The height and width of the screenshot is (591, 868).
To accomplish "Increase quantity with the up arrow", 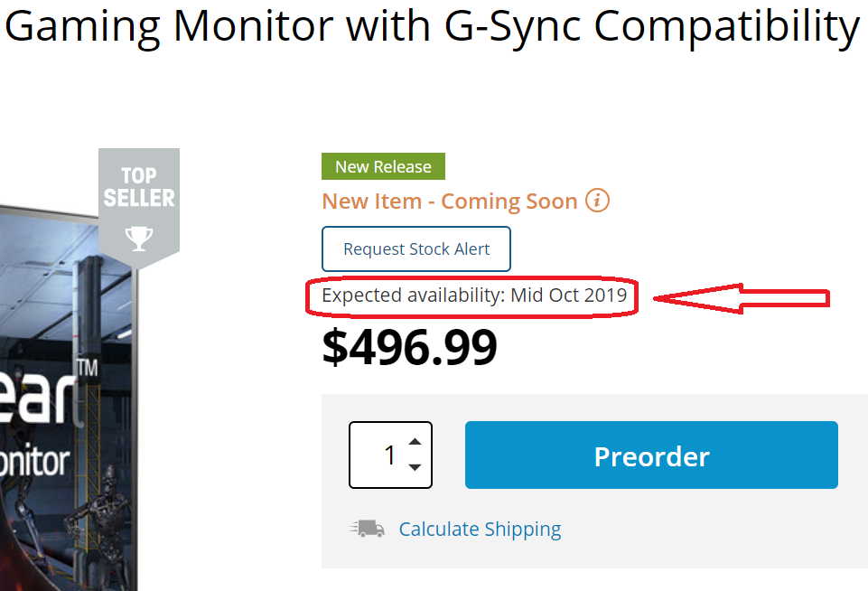I will (x=415, y=442).
